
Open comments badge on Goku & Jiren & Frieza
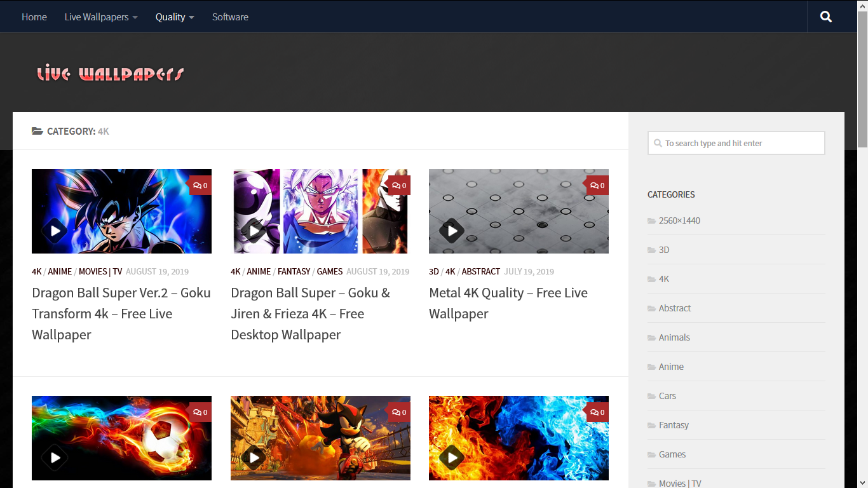399,186
